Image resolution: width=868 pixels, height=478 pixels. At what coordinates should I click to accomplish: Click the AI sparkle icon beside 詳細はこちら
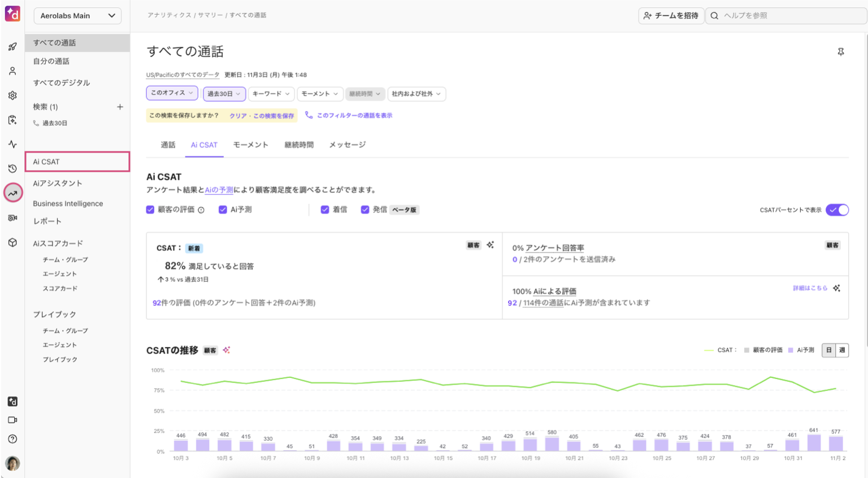click(x=836, y=288)
